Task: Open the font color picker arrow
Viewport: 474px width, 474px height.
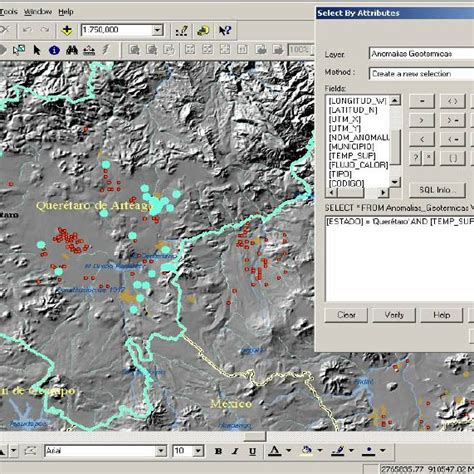Action: (288, 451)
